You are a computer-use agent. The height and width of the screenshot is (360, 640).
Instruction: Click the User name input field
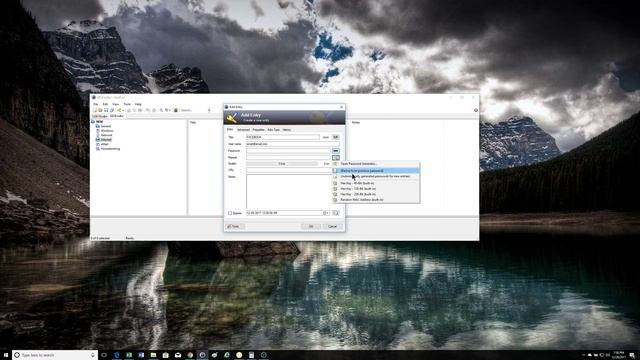pyautogui.click(x=293, y=144)
